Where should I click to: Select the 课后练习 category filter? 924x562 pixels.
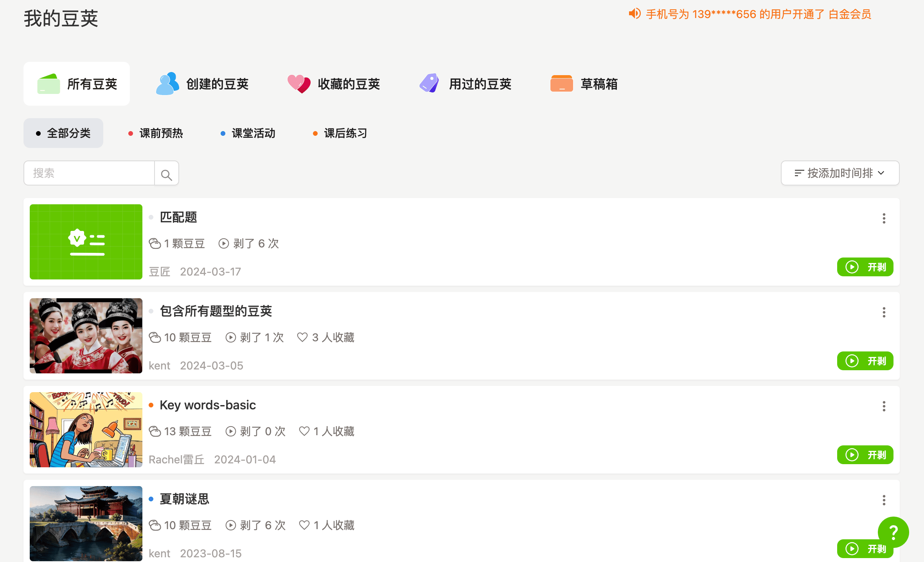click(340, 133)
